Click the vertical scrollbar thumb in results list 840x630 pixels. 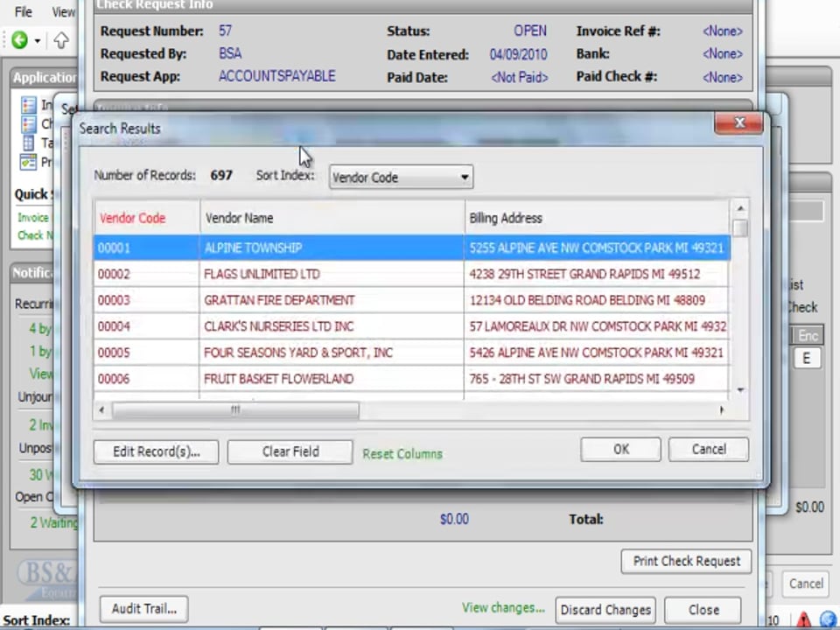(740, 228)
